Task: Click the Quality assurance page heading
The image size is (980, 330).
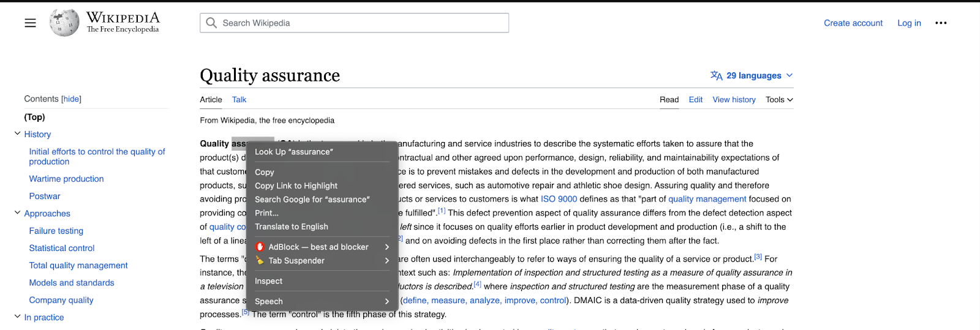Action: tap(269, 75)
